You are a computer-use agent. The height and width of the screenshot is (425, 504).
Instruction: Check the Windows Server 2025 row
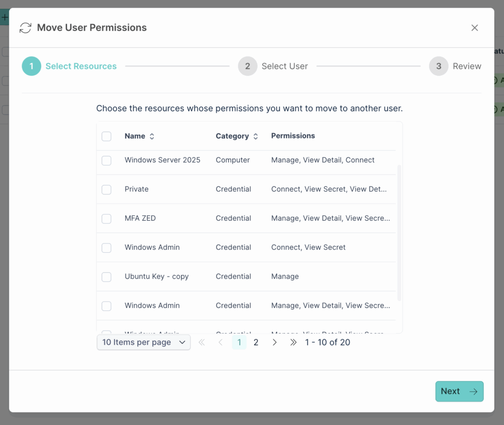(106, 160)
